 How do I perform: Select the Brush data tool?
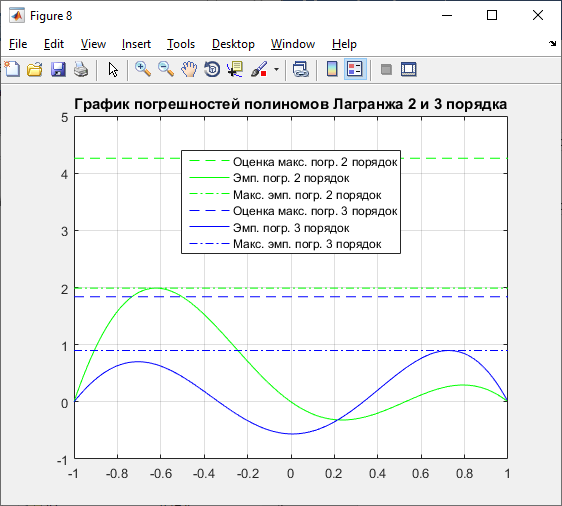[x=259, y=69]
